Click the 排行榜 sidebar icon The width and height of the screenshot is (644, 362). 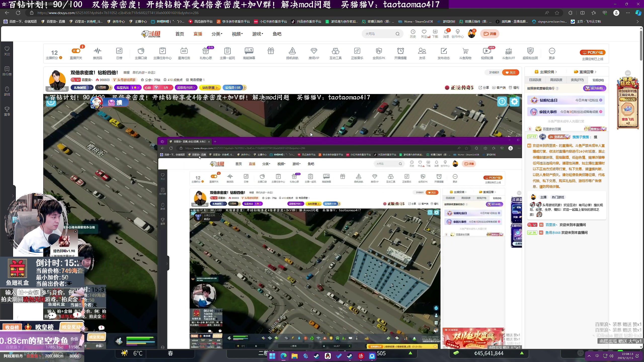pyautogui.click(x=7, y=71)
